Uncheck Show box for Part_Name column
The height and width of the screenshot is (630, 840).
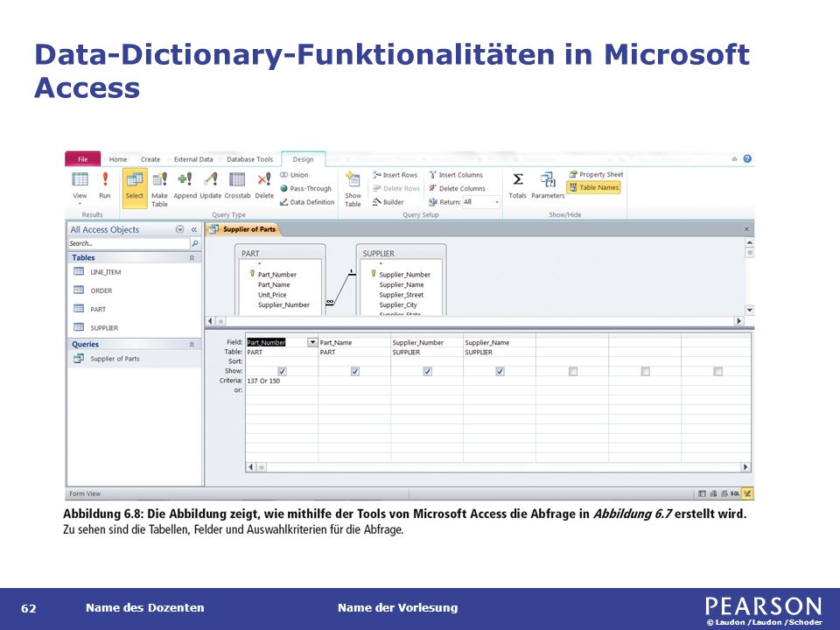[x=354, y=371]
